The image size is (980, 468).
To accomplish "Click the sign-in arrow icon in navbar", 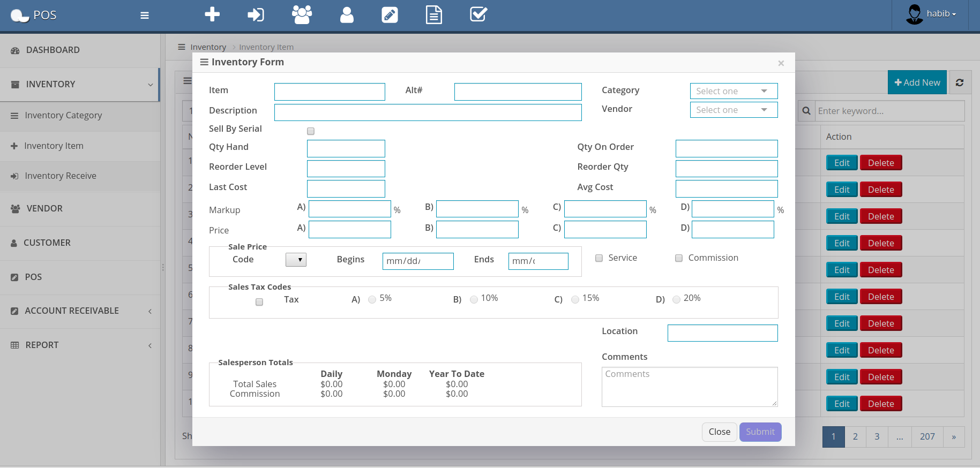I will click(x=256, y=14).
